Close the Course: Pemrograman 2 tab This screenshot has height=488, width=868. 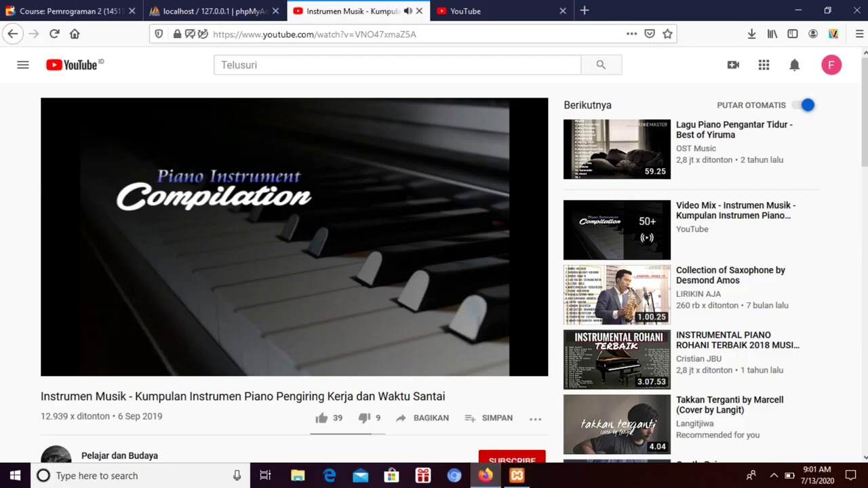pyautogui.click(x=132, y=11)
